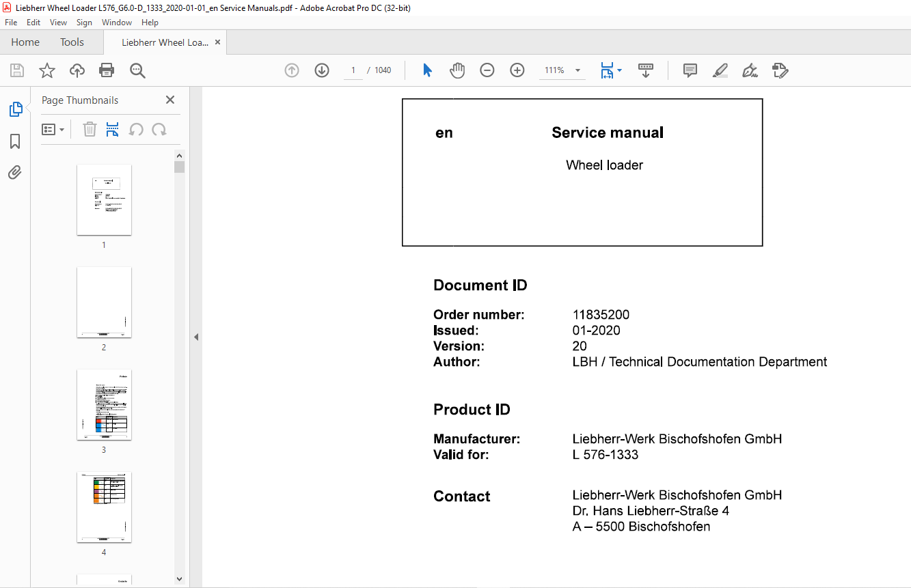
Task: Open the find text magnifier icon
Action: [137, 70]
